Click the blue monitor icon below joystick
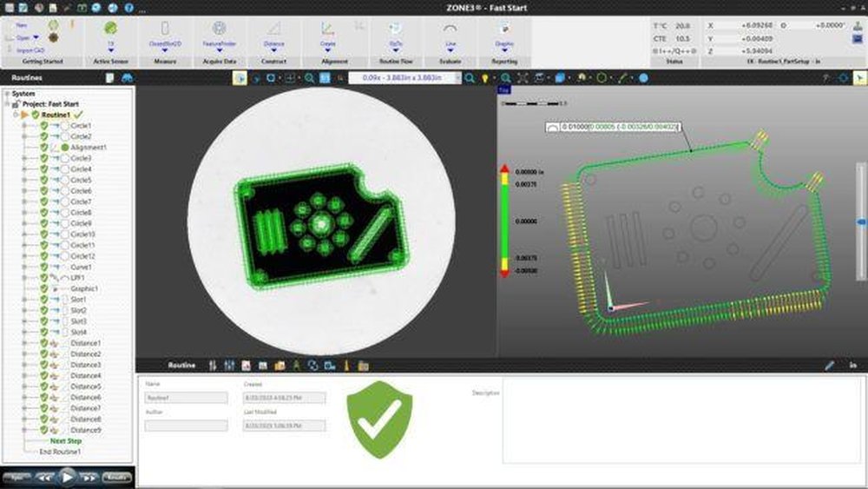 (x=858, y=39)
